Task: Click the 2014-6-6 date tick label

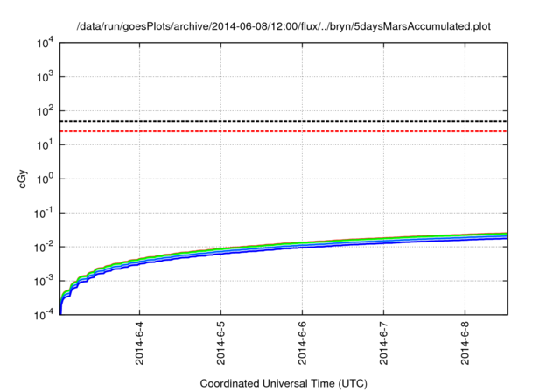Action: click(302, 343)
